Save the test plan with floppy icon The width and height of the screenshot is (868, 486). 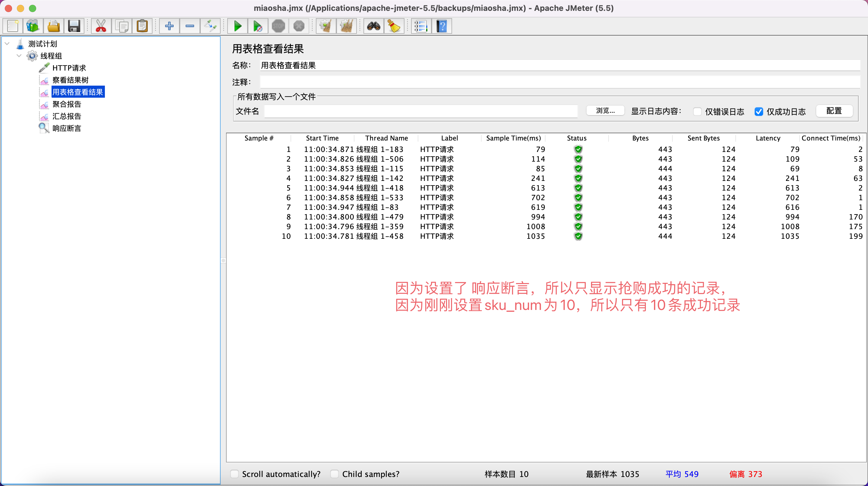pyautogui.click(x=74, y=26)
